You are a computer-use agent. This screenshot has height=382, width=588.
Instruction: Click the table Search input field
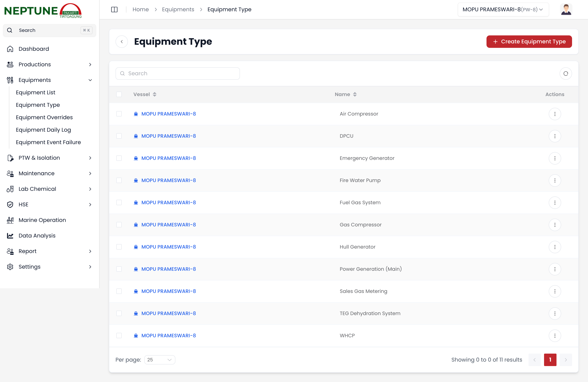(178, 73)
